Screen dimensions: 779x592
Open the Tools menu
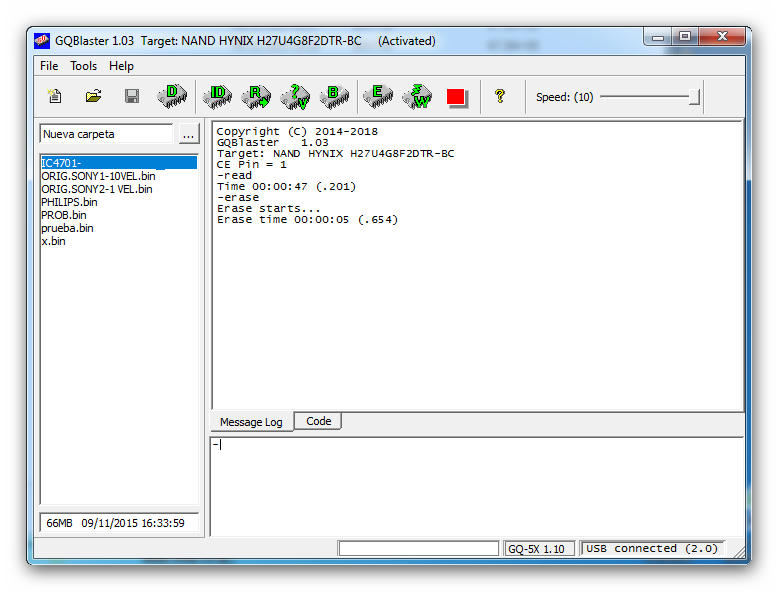click(83, 66)
